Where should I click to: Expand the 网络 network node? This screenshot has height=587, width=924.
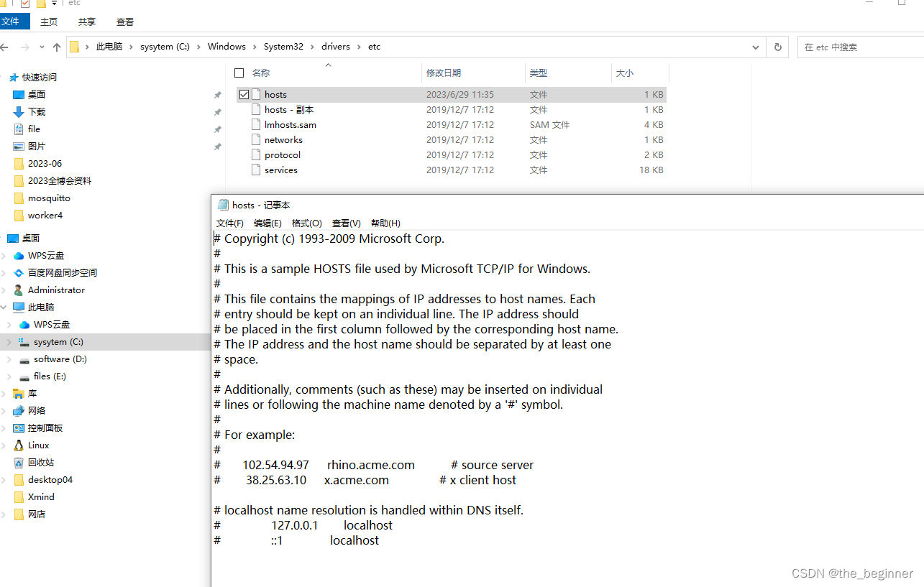coord(3,411)
